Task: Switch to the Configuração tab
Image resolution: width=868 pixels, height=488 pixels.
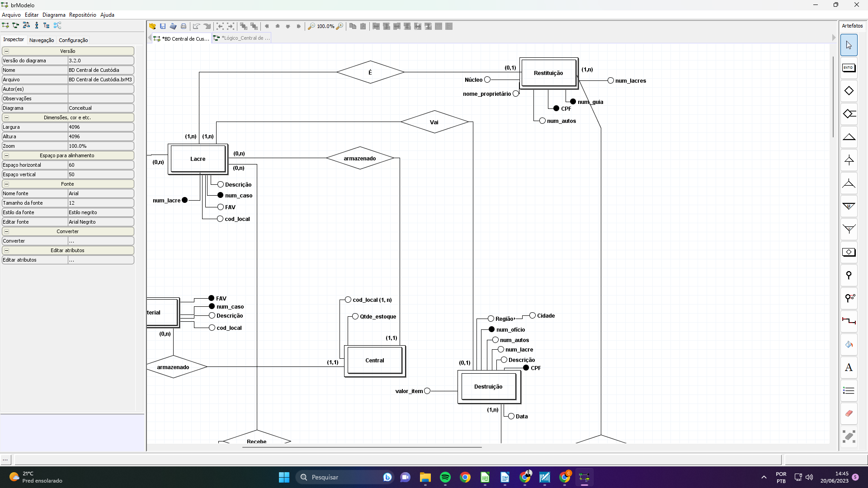Action: 73,40
